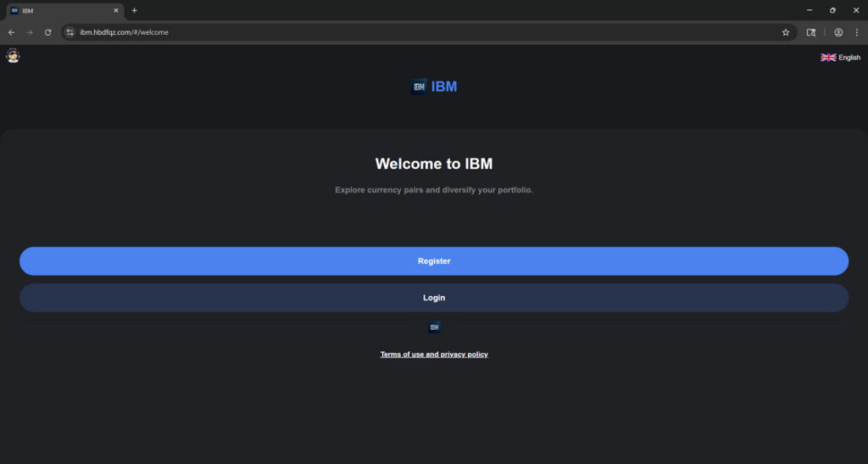868x464 pixels.
Task: Go back with browser back arrow
Action: (x=12, y=32)
